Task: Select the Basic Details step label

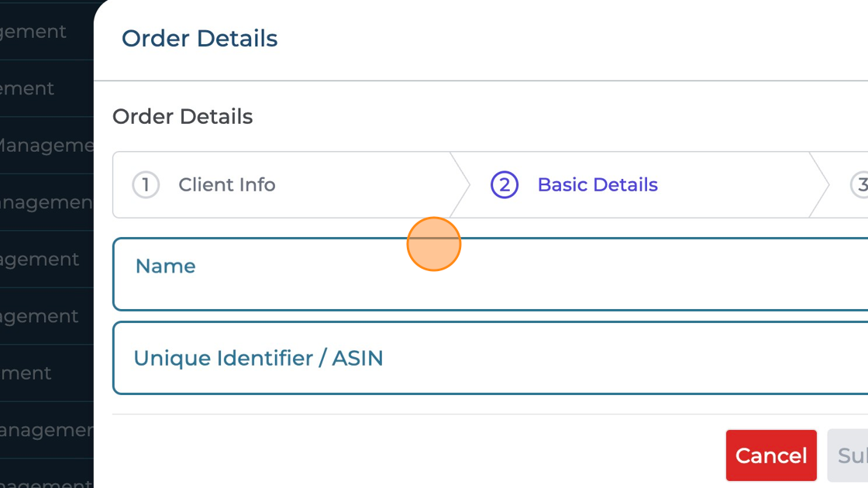Action: coord(598,185)
